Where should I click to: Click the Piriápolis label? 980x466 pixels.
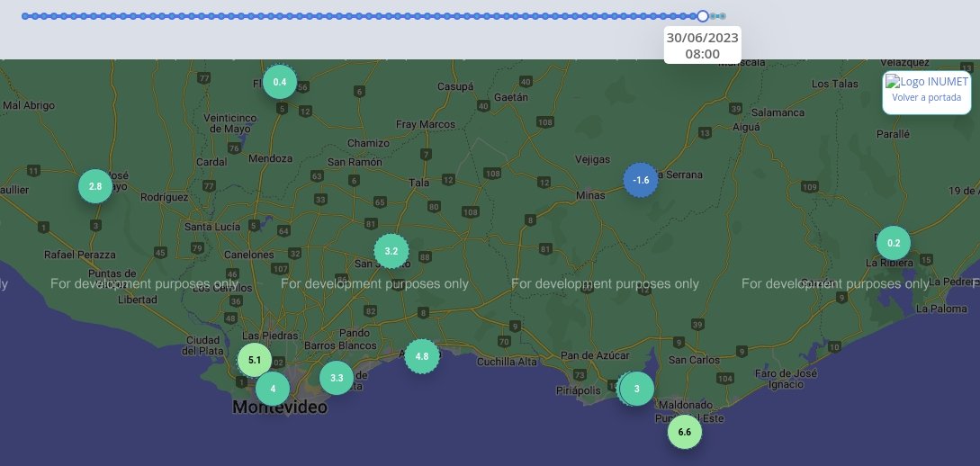(578, 390)
